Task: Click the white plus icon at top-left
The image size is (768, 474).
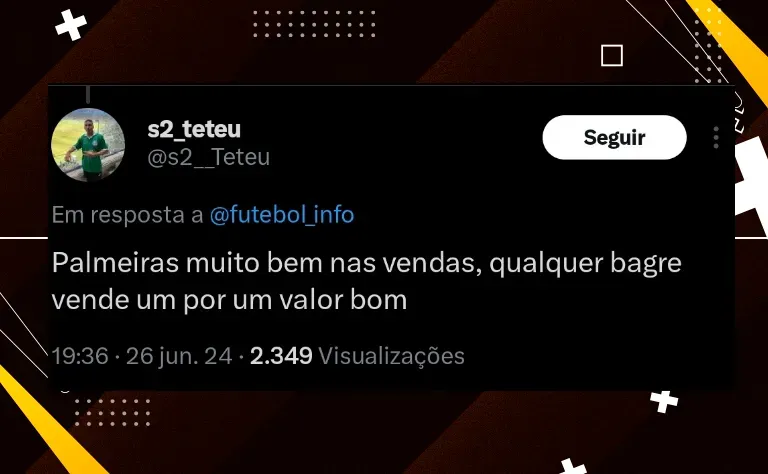Action: pos(71,25)
